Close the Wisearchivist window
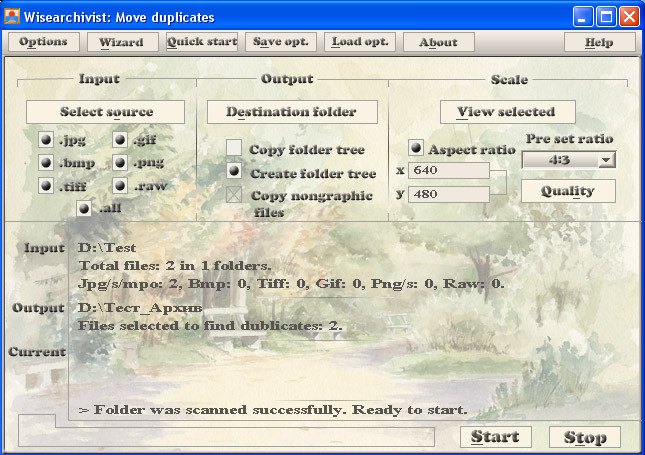Screen dimensions: 645x455 (629, 17)
